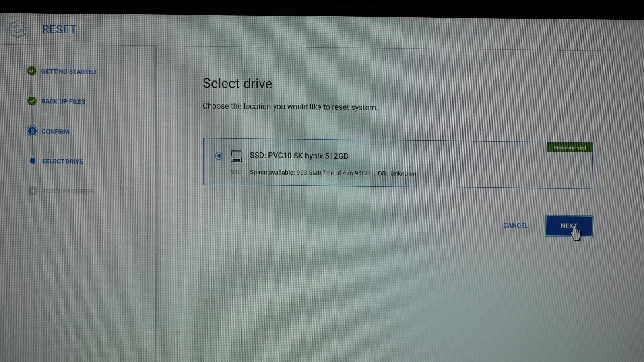Click the 'Choose the location' instruction text
Viewport: 644px width, 362px height.
(290, 107)
